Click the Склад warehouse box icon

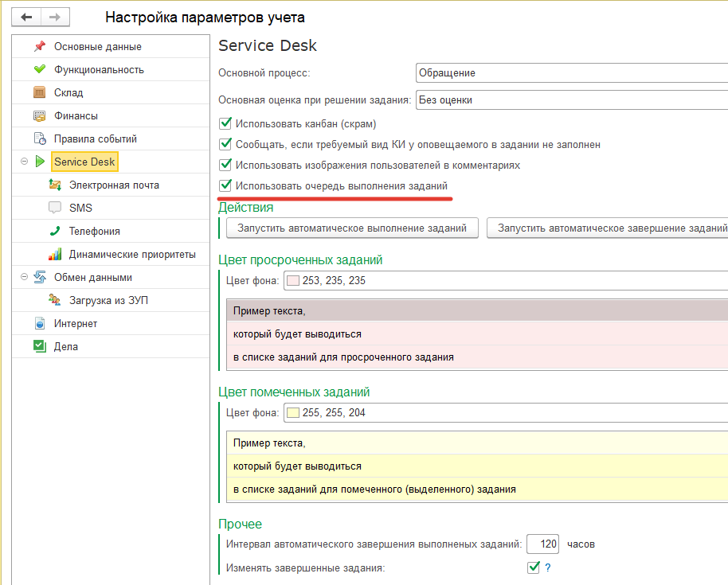coord(40,93)
